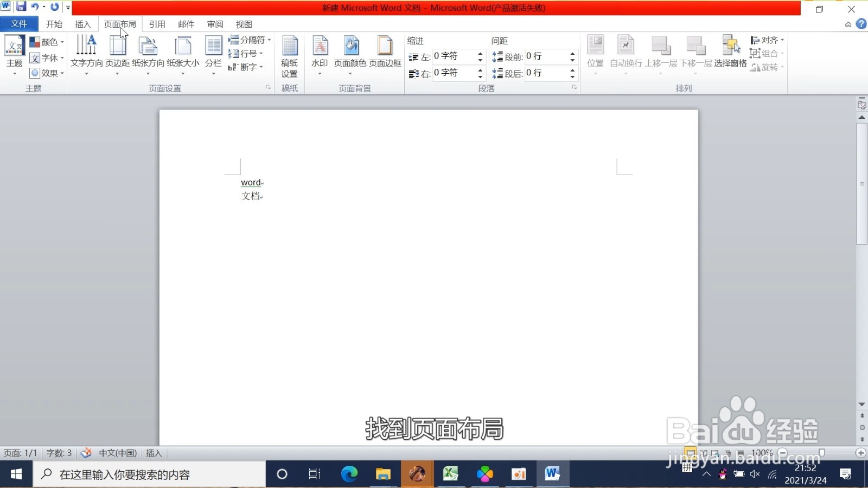
Task: Open Excel from the taskbar
Action: 450,474
